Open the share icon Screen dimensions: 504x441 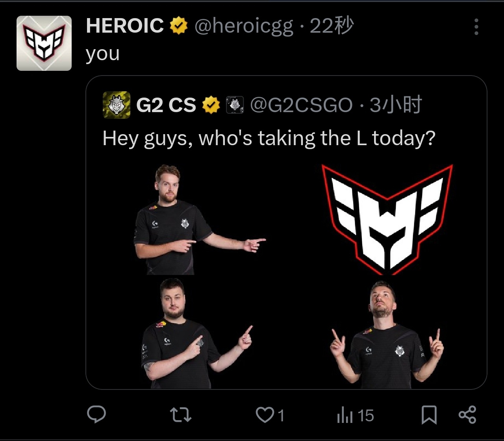pos(467,415)
